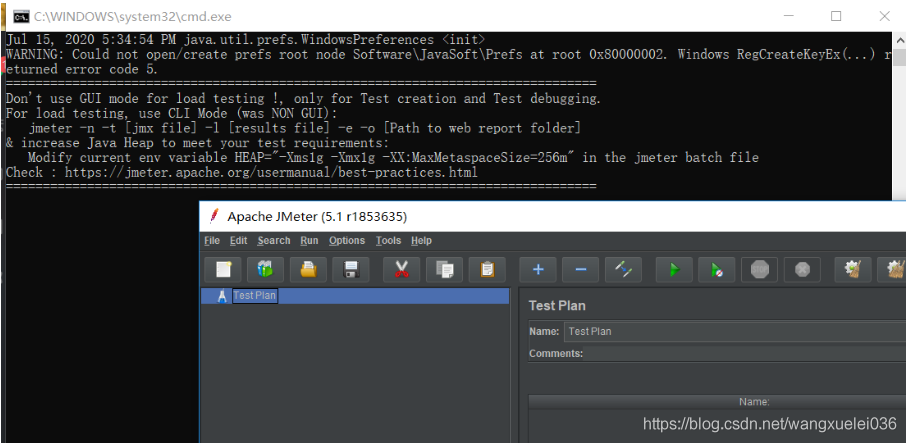Collapse all tree nodes with minus icon

(580, 269)
